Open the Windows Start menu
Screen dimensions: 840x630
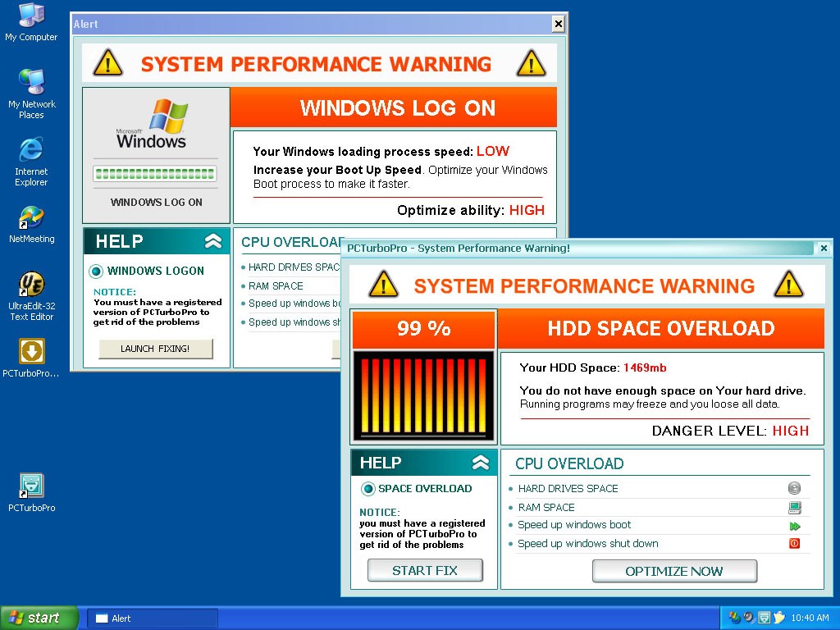click(39, 618)
